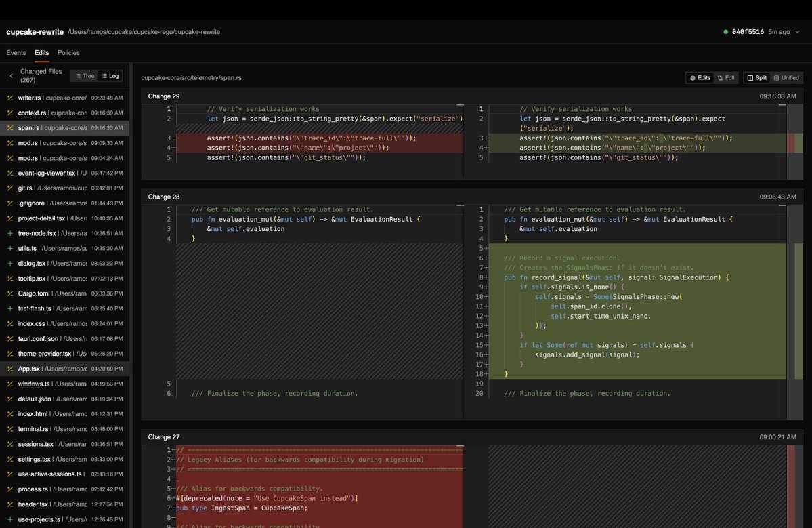Image resolution: width=812 pixels, height=528 pixels.
Task: Click the Change 28 header
Action: pyautogui.click(x=472, y=197)
